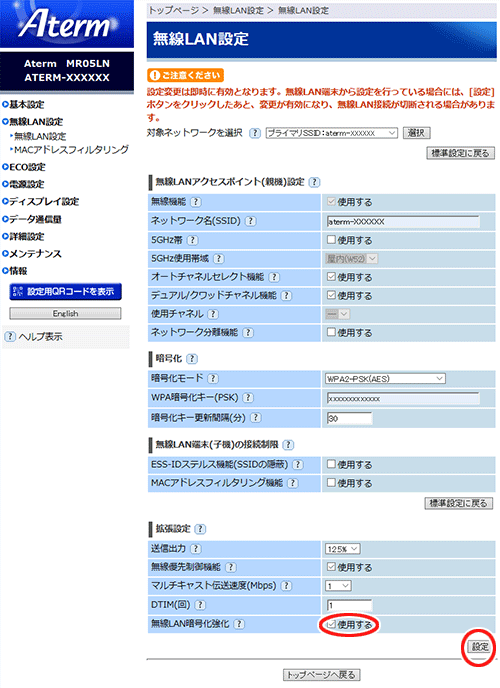
Task: Open help icon beside 使用チャネル
Action: click(213, 314)
